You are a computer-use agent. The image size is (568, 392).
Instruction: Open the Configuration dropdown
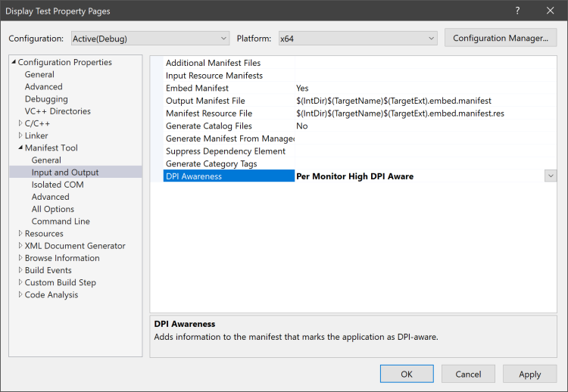[150, 39]
